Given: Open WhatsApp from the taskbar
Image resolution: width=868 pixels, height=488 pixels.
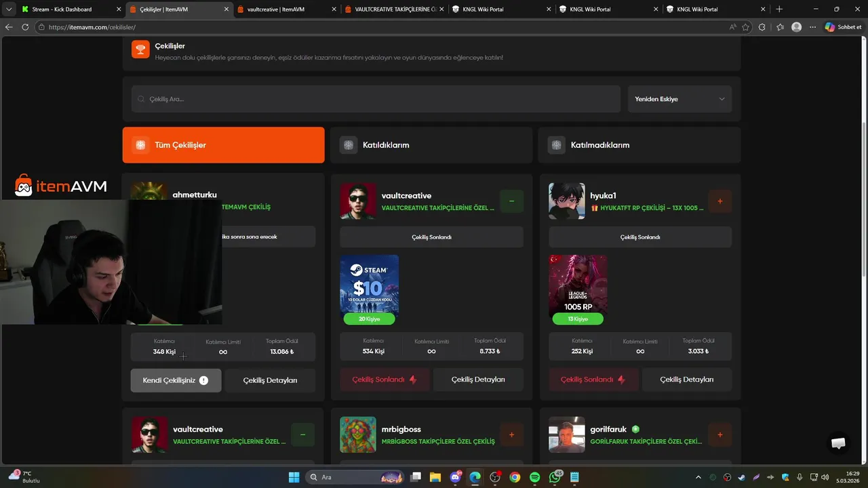Looking at the screenshot, I should pos(555,477).
